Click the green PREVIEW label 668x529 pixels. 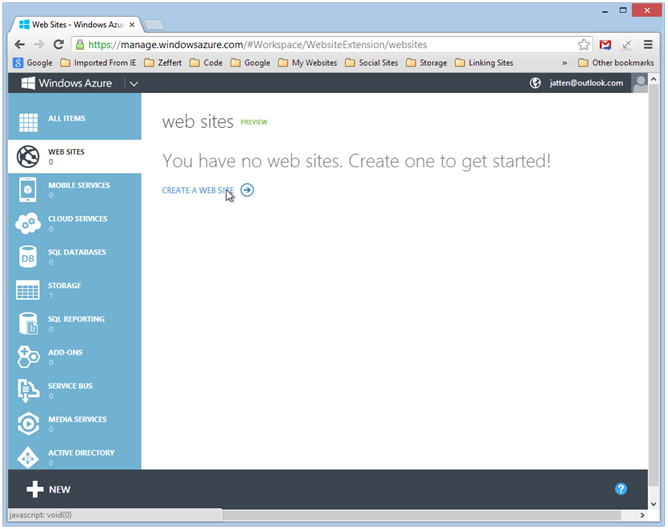pyautogui.click(x=254, y=122)
